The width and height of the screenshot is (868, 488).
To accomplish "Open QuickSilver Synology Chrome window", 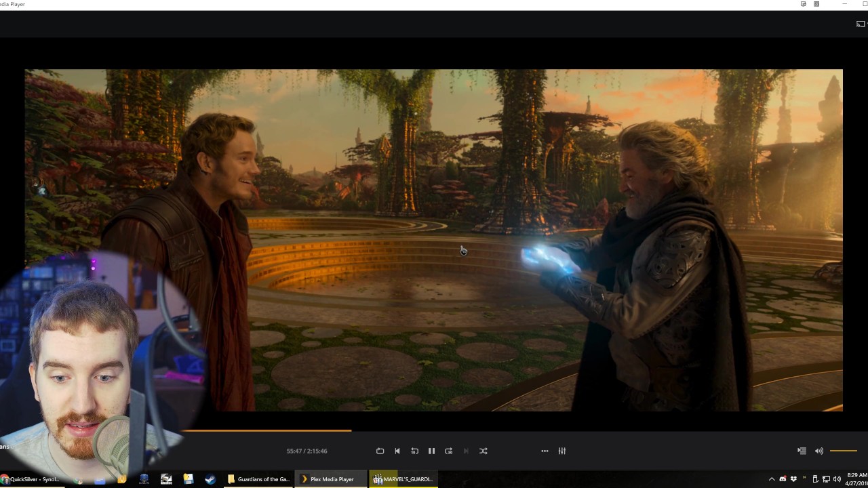I will [31, 479].
